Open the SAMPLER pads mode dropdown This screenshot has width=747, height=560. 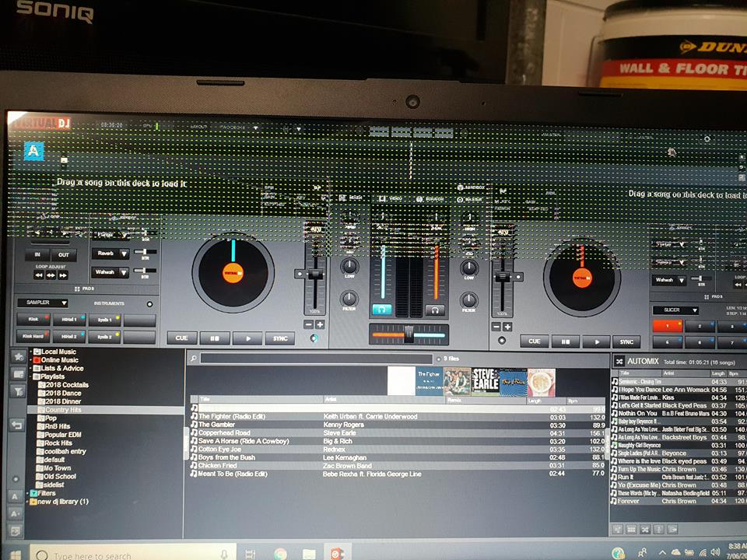[42, 303]
